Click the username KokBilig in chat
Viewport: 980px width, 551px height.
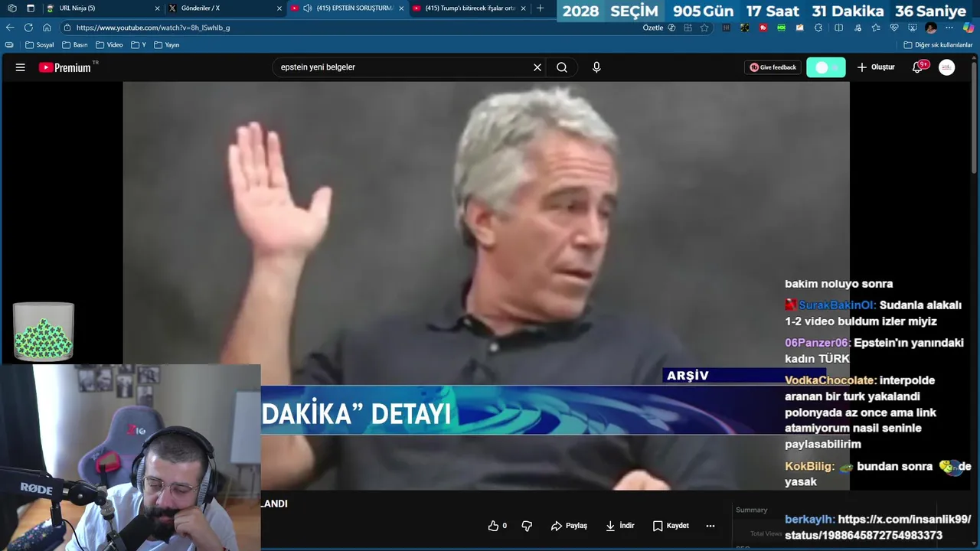coord(810,466)
